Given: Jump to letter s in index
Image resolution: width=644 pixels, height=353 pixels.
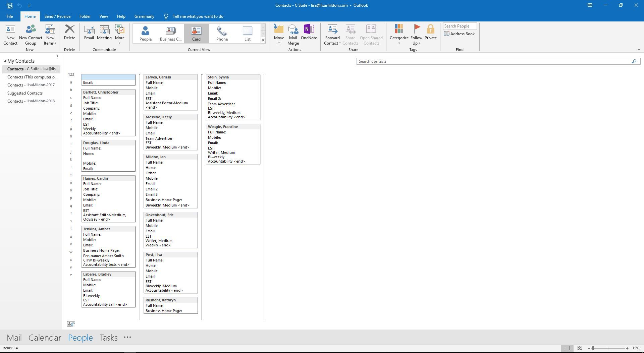Looking at the screenshot, I should (71, 221).
